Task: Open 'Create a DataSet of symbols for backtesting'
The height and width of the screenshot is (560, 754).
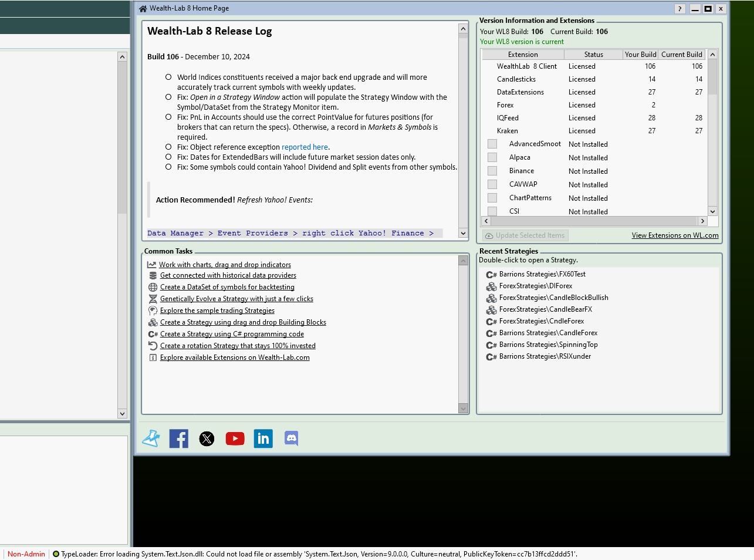Action: coord(227,287)
